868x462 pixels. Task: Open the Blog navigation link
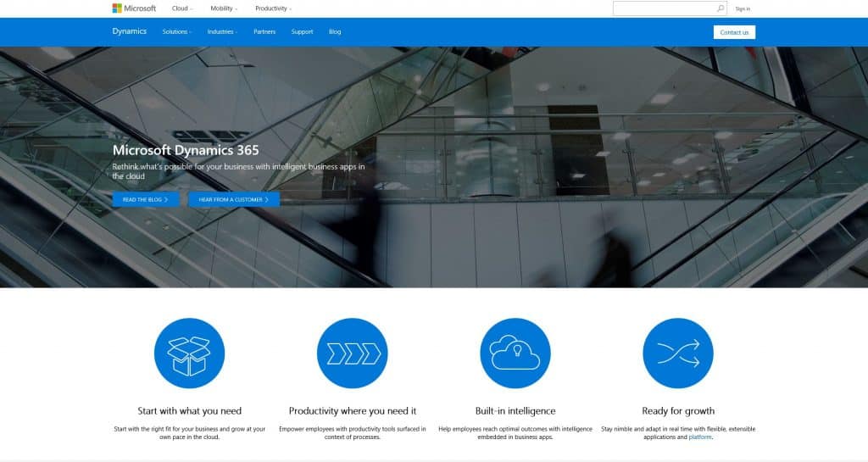point(335,32)
